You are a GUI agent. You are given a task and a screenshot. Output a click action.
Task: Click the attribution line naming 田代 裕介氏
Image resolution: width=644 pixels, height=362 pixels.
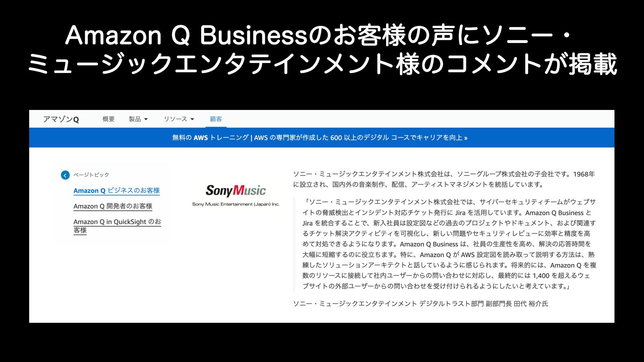421,304
